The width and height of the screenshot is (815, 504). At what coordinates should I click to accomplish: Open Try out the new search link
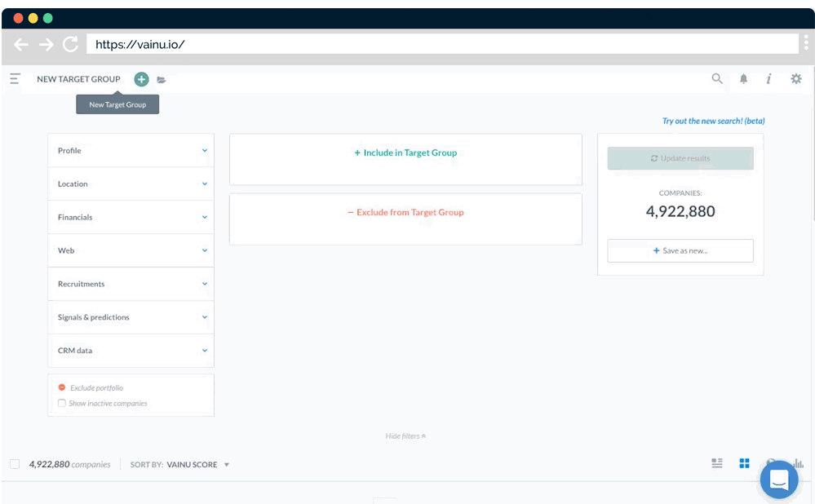(713, 121)
